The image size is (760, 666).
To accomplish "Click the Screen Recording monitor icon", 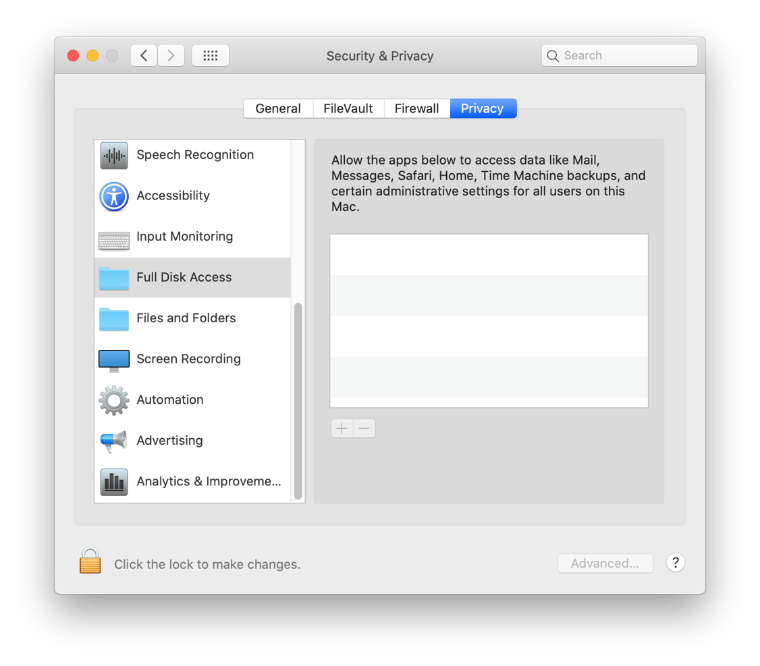I will (x=114, y=360).
